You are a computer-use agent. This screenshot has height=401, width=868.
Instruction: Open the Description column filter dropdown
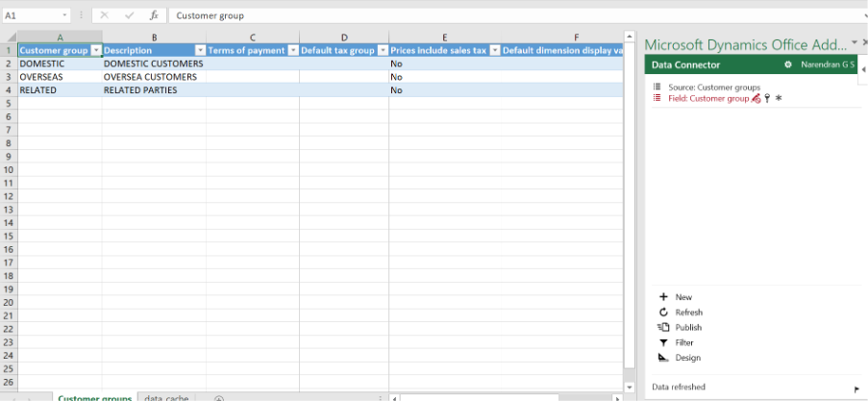tap(199, 50)
